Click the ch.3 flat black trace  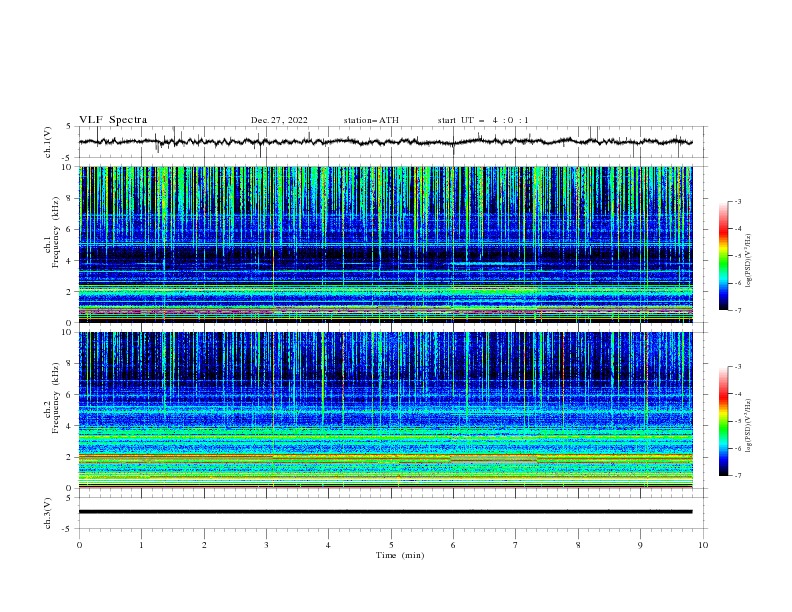385,512
